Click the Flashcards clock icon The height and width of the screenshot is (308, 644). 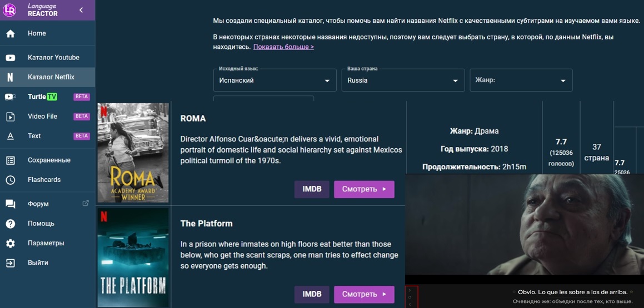(x=10, y=180)
